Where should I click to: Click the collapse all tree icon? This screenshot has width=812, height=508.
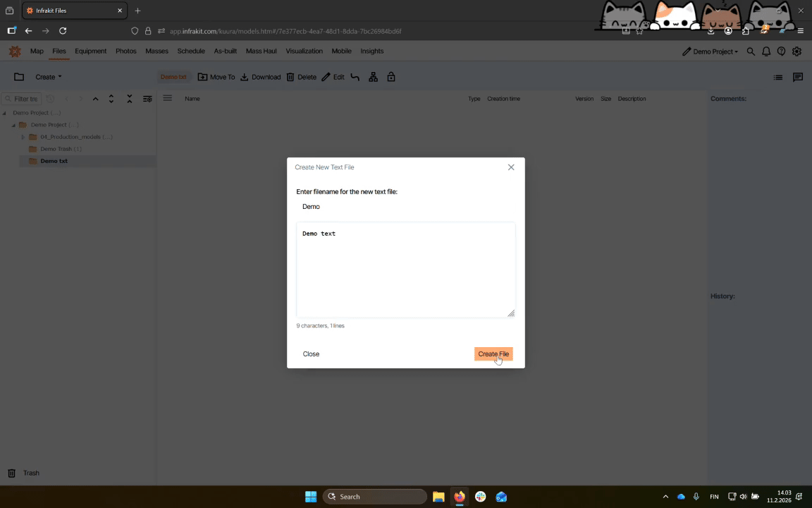click(130, 99)
